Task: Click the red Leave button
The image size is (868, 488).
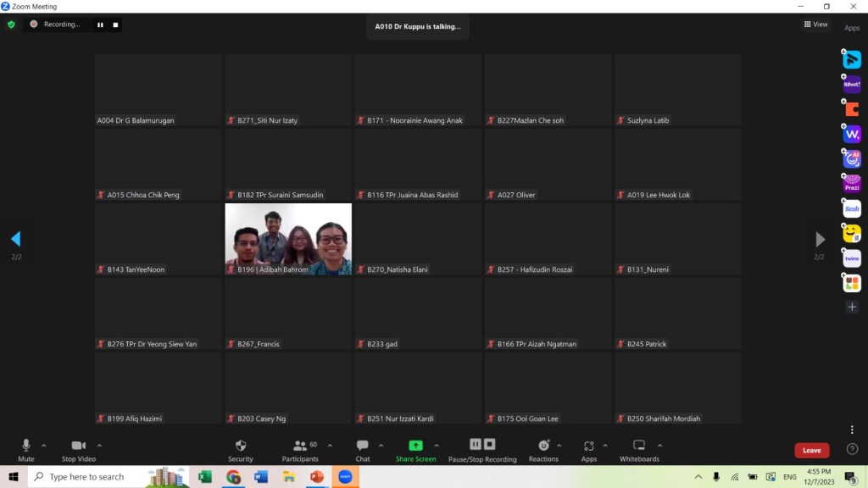Action: [x=811, y=451]
